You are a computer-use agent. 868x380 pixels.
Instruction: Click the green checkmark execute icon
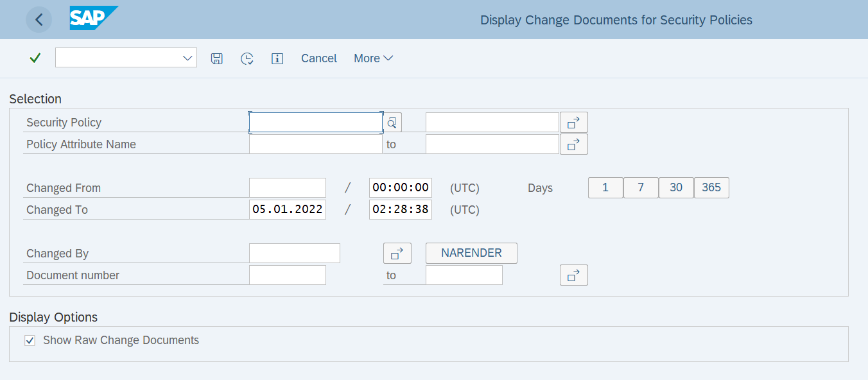click(x=35, y=58)
